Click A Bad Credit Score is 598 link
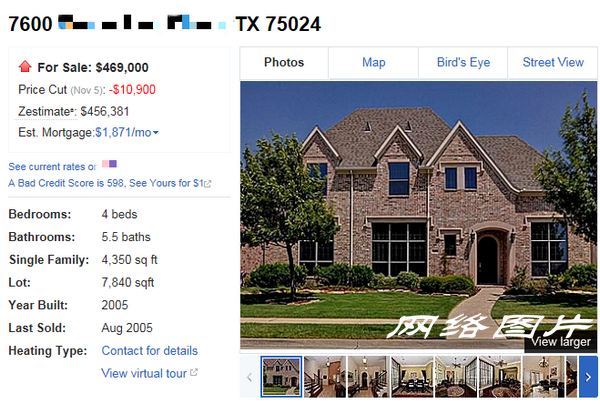The width and height of the screenshot is (600, 404). tap(106, 183)
